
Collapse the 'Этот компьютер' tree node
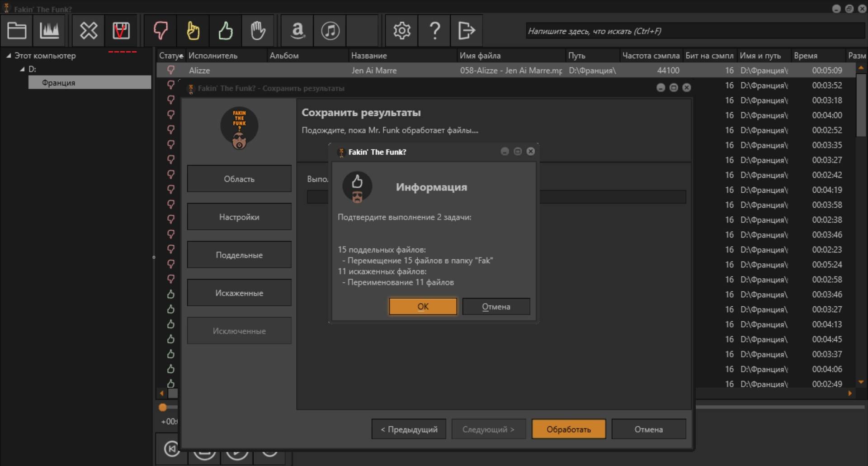[x=9, y=56]
